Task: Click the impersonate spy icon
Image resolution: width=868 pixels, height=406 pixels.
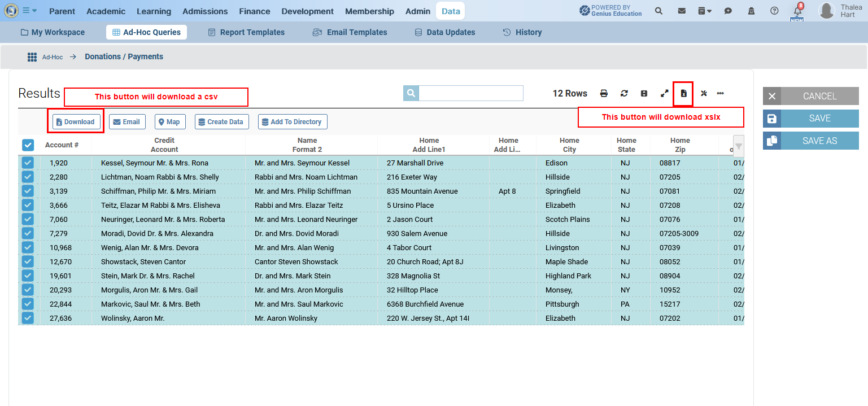Action: point(751,11)
